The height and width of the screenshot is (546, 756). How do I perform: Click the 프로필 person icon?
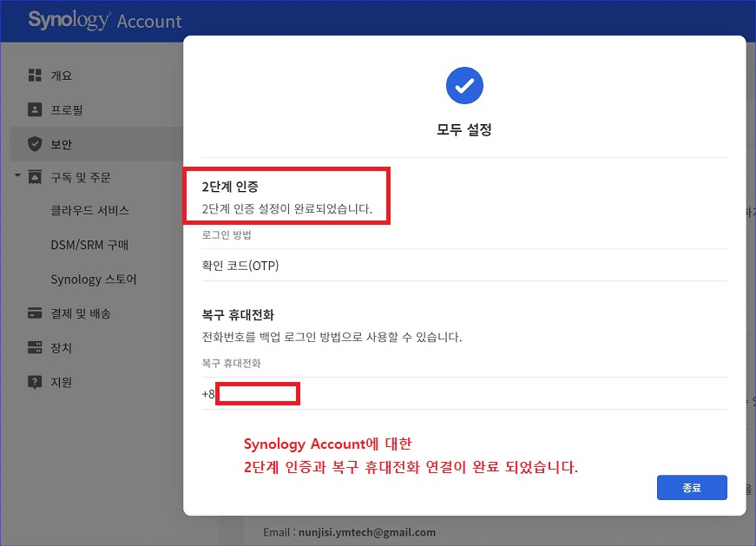[35, 109]
